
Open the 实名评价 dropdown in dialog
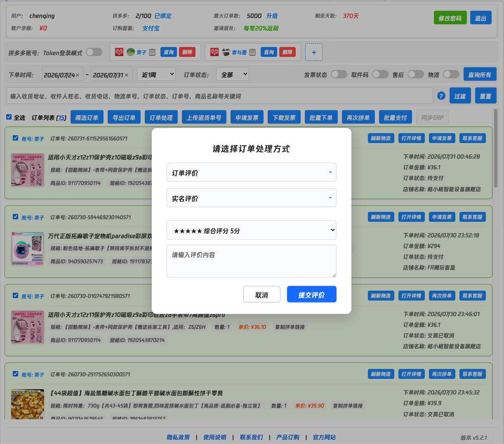[252, 198]
